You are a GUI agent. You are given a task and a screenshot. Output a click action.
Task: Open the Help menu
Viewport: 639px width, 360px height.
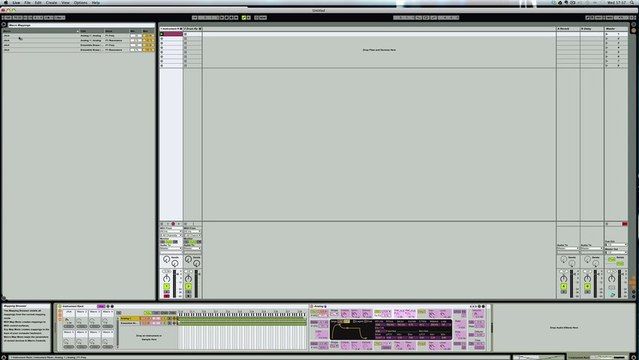tap(96, 2)
